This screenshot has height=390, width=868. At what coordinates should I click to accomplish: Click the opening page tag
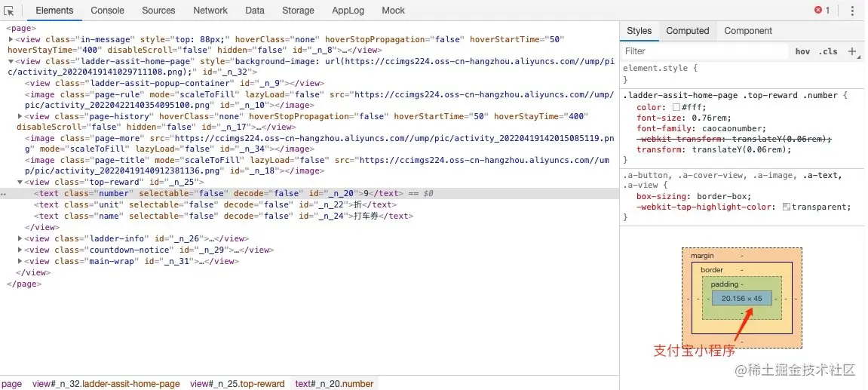point(21,28)
